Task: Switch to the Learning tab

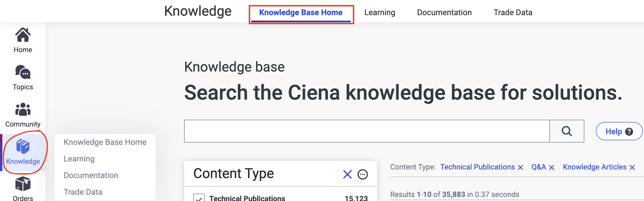Action: [x=380, y=12]
